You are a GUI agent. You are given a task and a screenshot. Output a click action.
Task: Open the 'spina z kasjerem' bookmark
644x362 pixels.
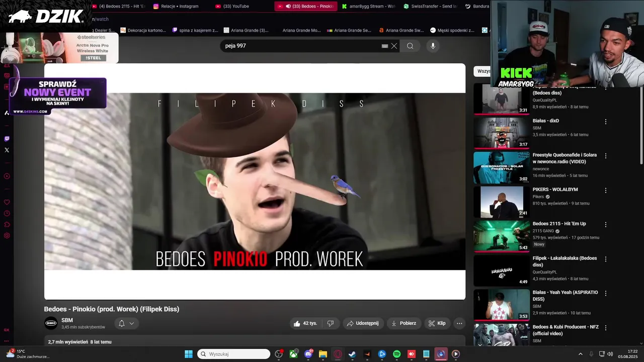tap(195, 30)
